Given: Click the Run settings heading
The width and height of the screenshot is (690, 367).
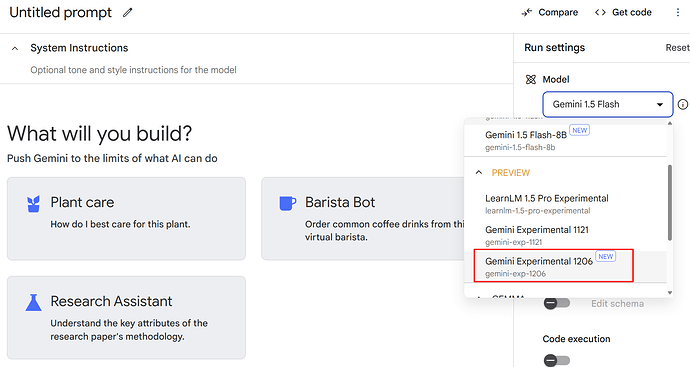Looking at the screenshot, I should 554,48.
